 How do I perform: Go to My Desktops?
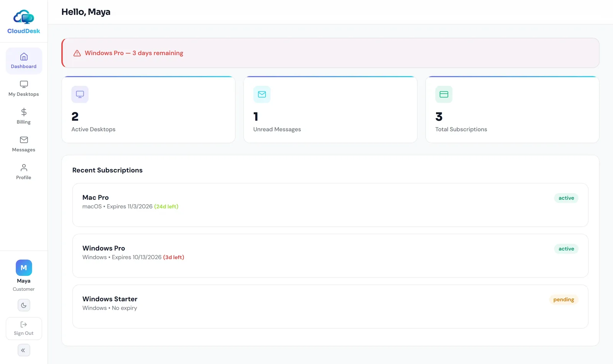[24, 89]
